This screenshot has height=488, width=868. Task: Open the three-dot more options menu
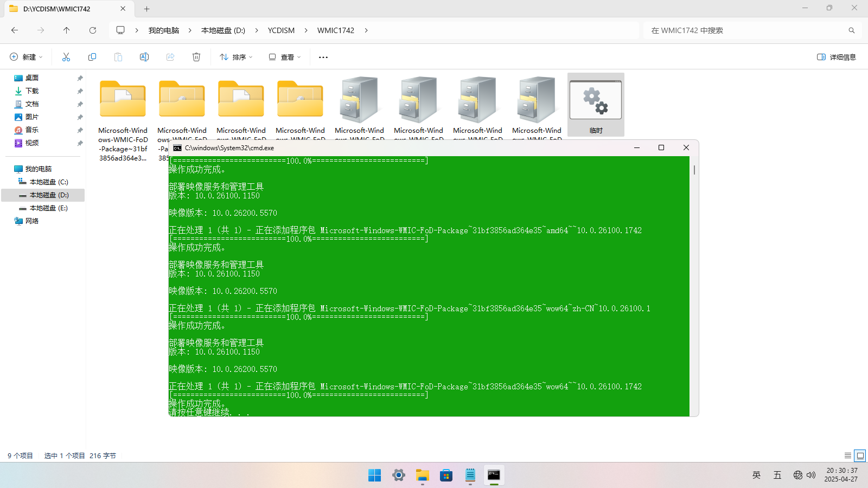click(323, 57)
